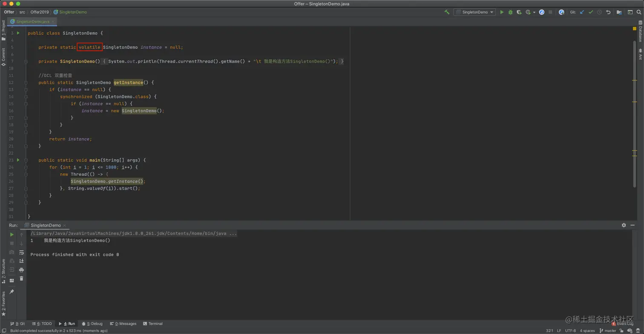The height and width of the screenshot is (334, 644).
Task: Change the UTF-8 file encoding
Action: (570, 331)
